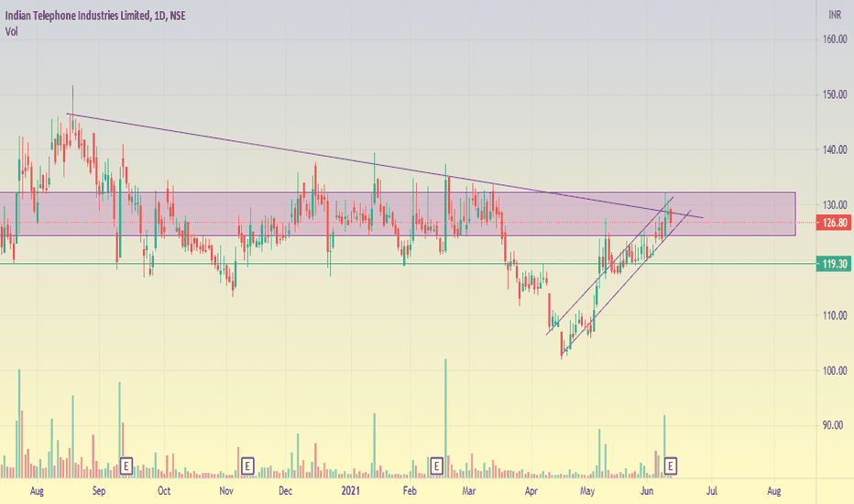Click the Oct time axis label

(164, 491)
